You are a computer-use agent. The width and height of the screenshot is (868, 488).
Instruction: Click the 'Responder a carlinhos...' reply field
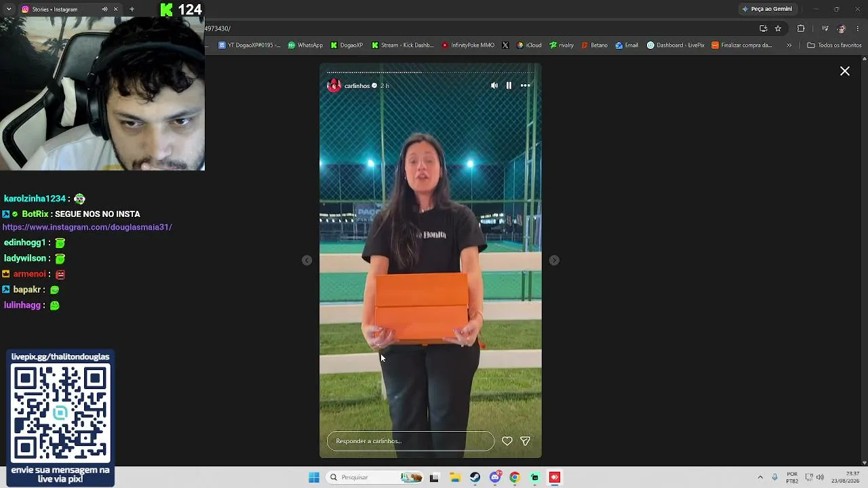click(410, 441)
